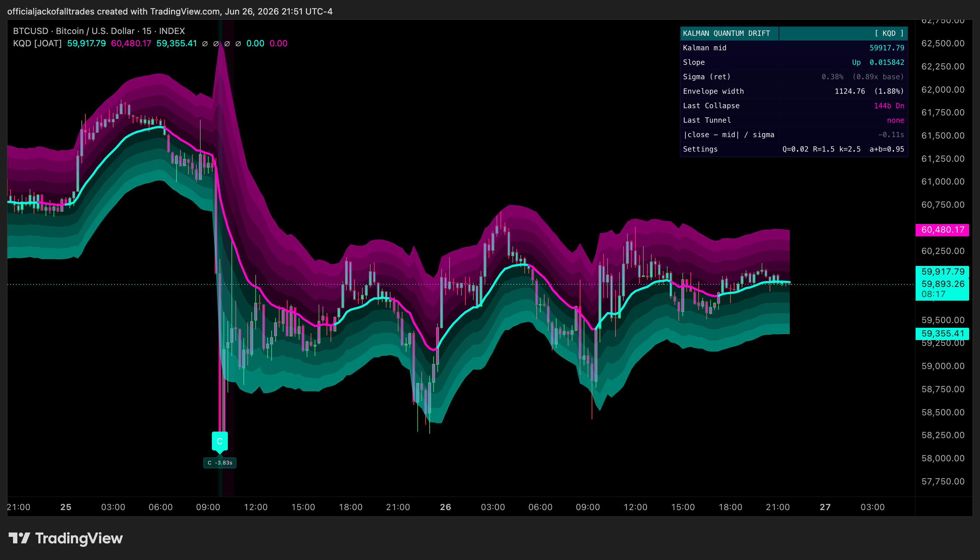Click the cyan 59,917.79 price axis label

[x=942, y=272]
